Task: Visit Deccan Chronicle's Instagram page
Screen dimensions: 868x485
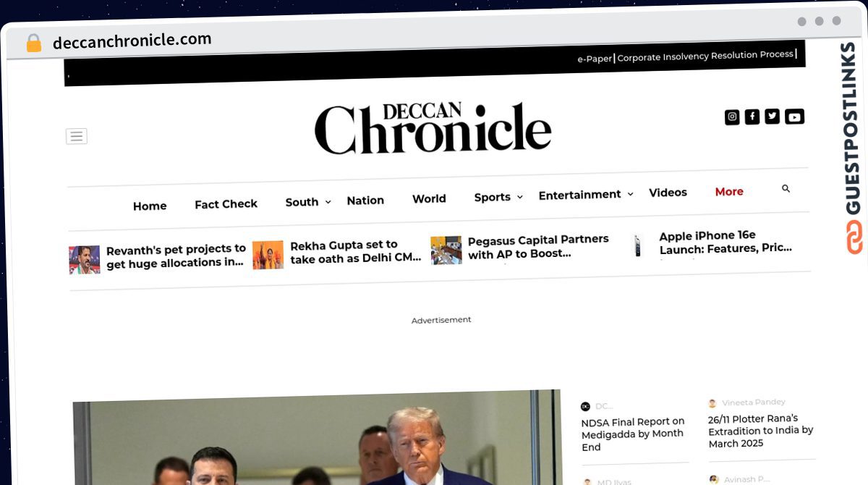Action: click(x=732, y=117)
